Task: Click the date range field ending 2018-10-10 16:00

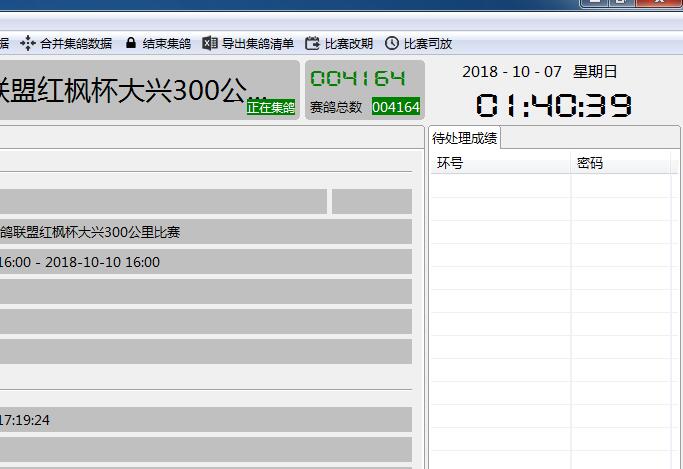Action: tap(200, 262)
